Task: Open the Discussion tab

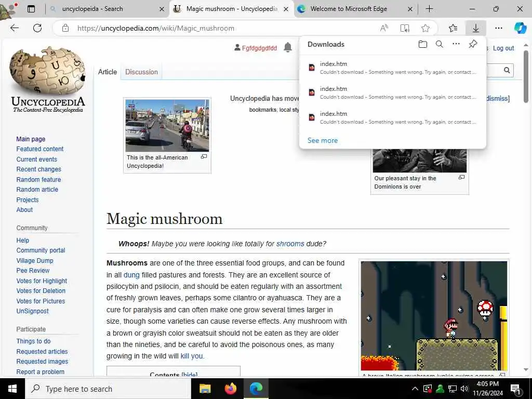Action: (x=141, y=72)
